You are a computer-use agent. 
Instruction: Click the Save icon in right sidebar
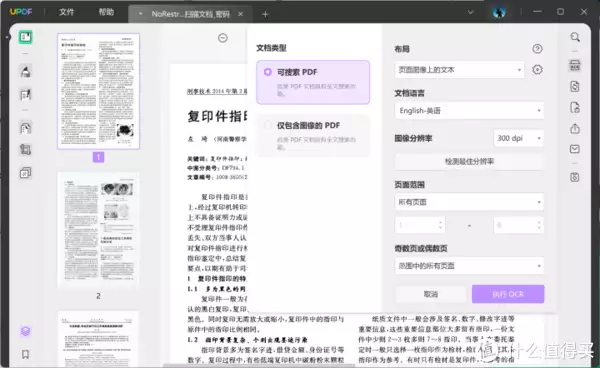575,177
